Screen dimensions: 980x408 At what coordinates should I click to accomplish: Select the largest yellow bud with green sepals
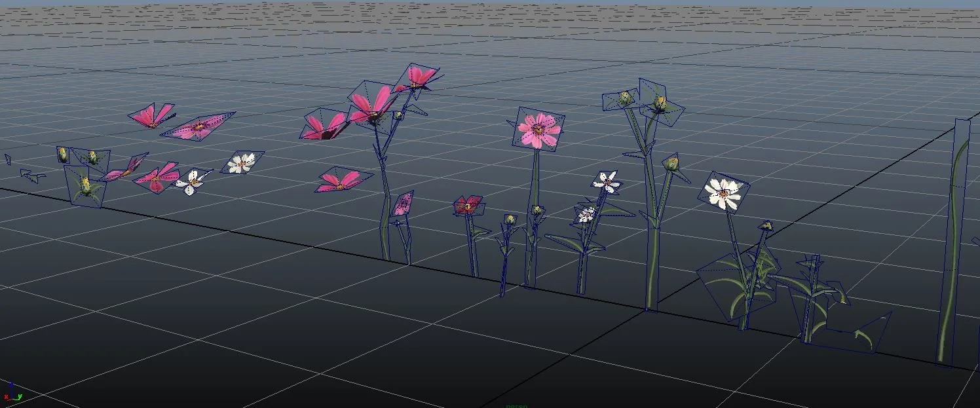coord(85,186)
